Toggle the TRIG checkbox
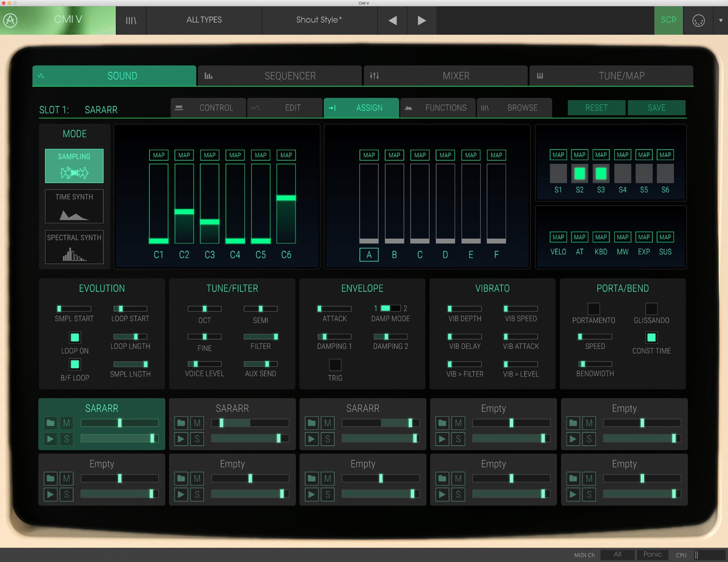The width and height of the screenshot is (728, 562). pos(335,365)
